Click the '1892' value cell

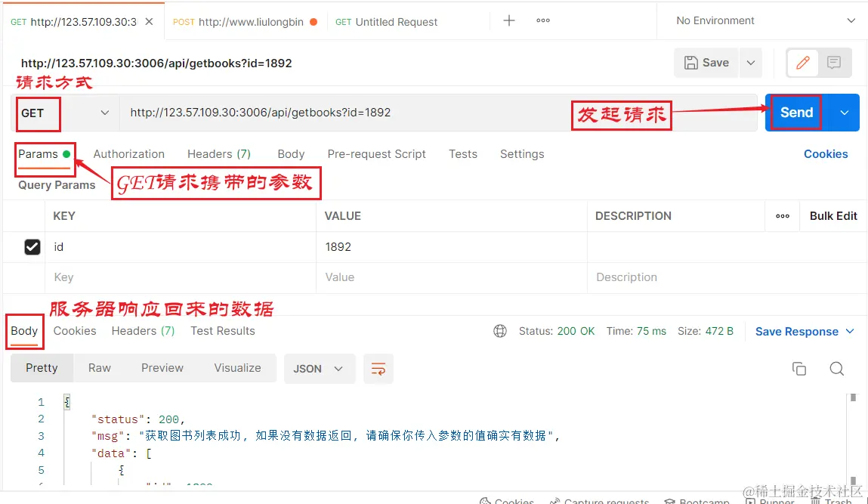click(x=451, y=247)
